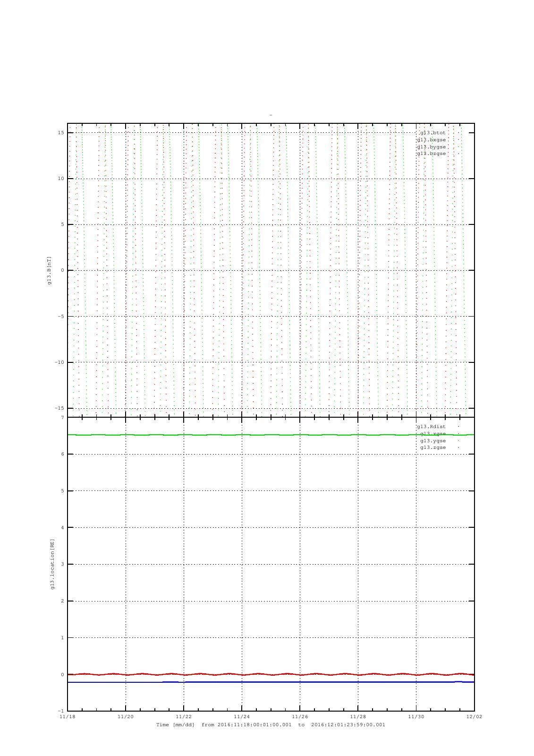Select the g13.bxgse legend label
This screenshot has height=756, width=534.
431,140
